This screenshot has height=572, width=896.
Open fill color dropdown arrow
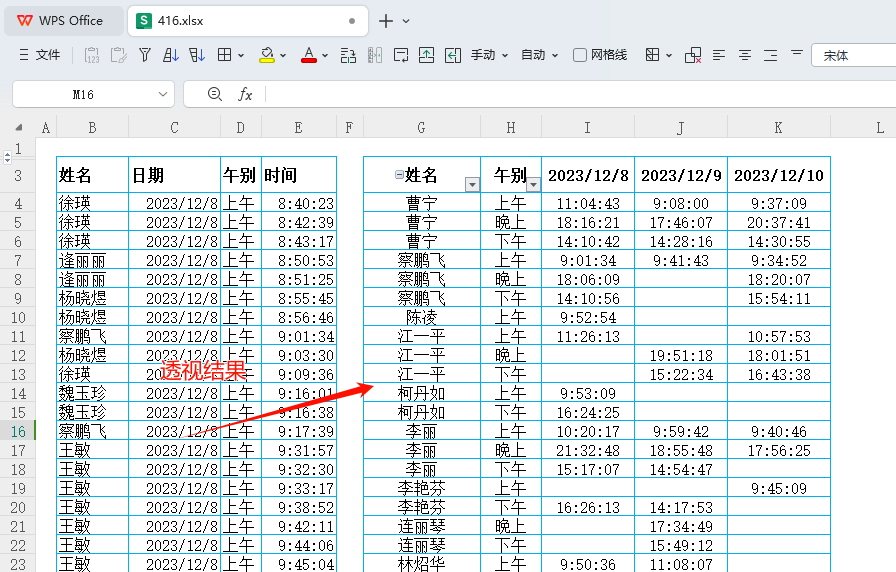283,55
